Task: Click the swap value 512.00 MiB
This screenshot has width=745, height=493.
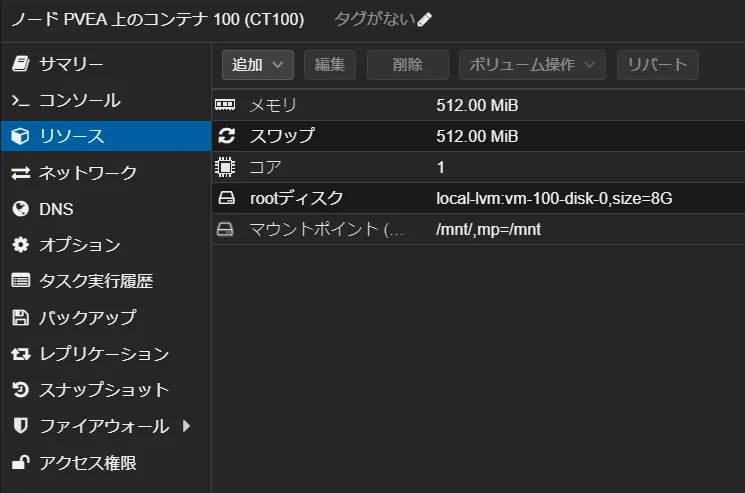Action: click(477, 136)
